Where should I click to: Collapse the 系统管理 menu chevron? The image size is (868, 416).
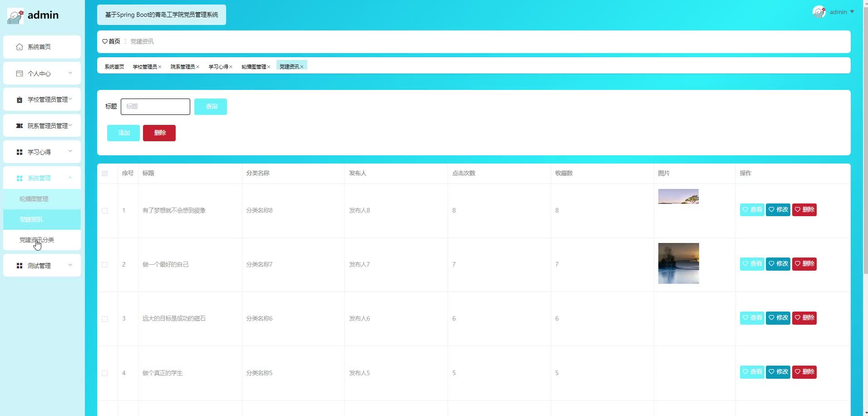[x=70, y=178]
